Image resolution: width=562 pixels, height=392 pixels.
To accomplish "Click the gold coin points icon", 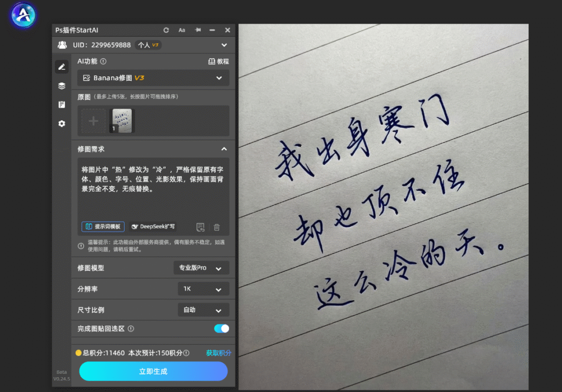I will (x=78, y=353).
